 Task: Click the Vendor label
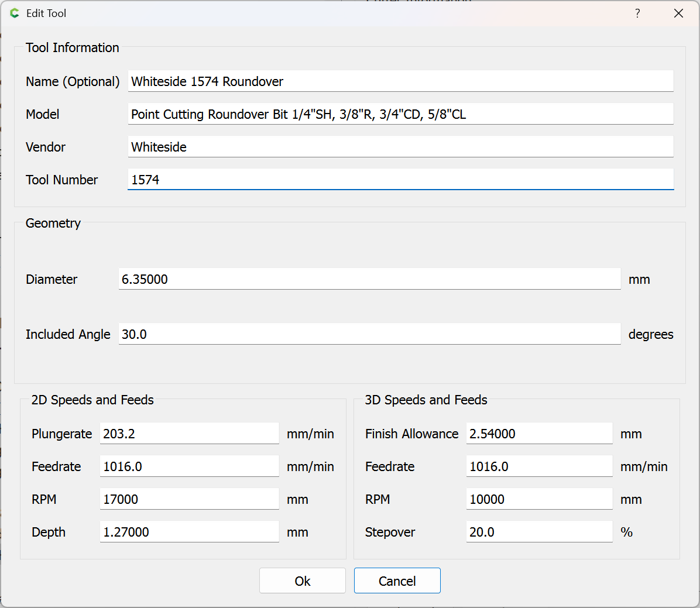(x=46, y=147)
